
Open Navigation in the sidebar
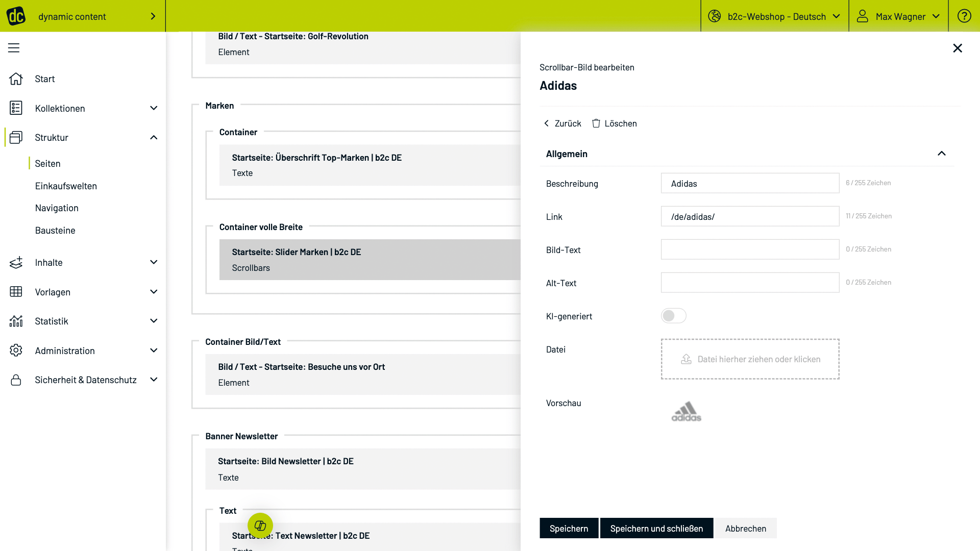click(57, 208)
